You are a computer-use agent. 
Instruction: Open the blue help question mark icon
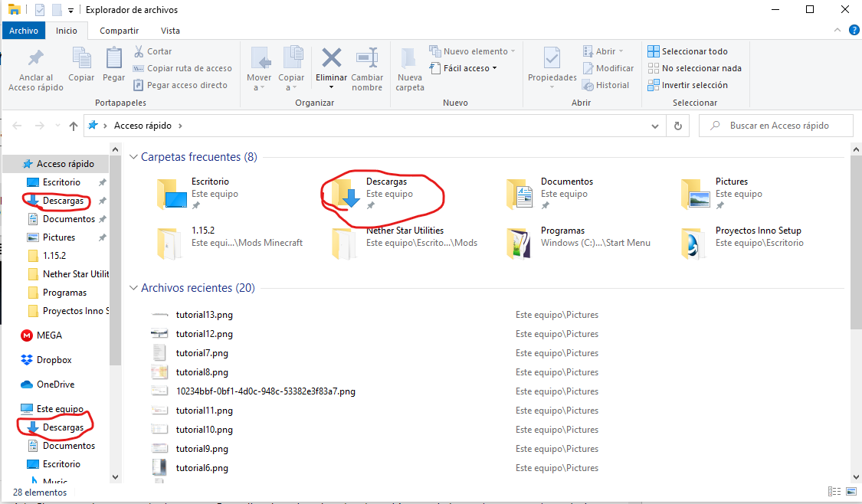[x=854, y=30]
